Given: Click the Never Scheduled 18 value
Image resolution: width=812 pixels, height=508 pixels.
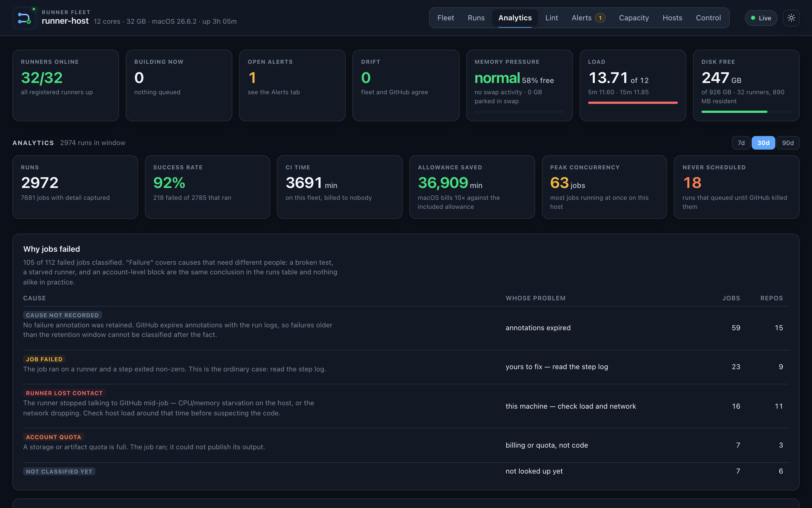Looking at the screenshot, I should point(692,183).
